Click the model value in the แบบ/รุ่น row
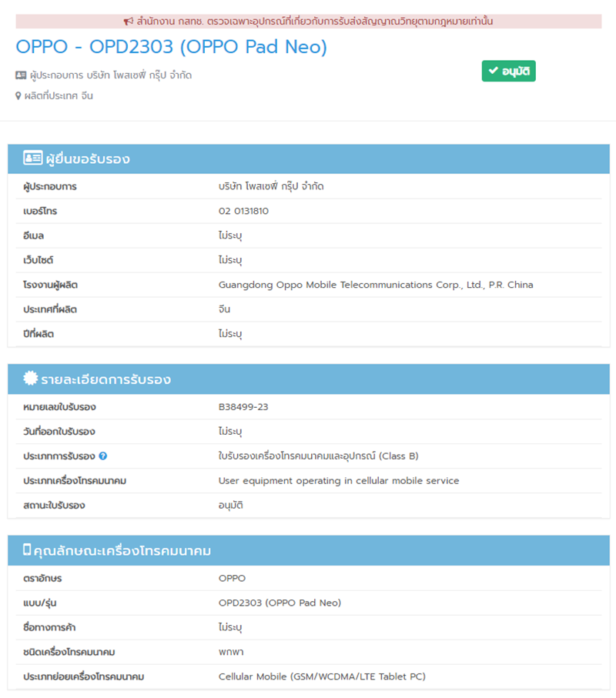Image resolution: width=616 pixels, height=698 pixels. pyautogui.click(x=280, y=603)
